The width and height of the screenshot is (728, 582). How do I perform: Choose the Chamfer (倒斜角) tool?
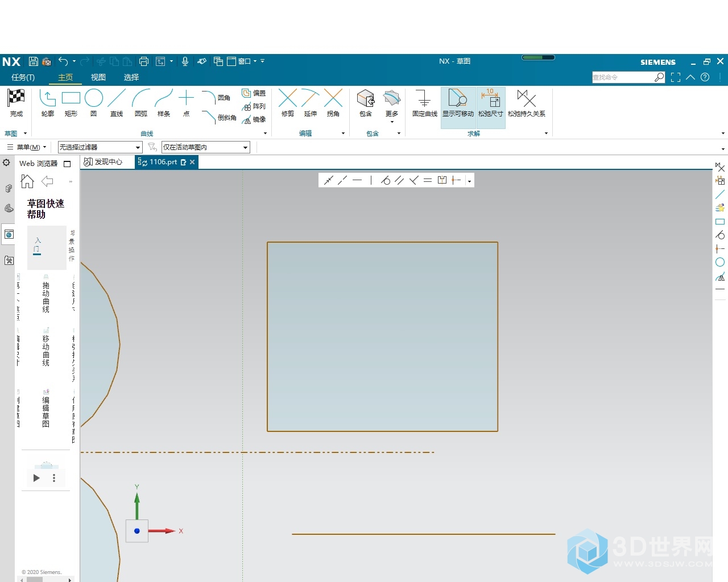click(x=219, y=118)
